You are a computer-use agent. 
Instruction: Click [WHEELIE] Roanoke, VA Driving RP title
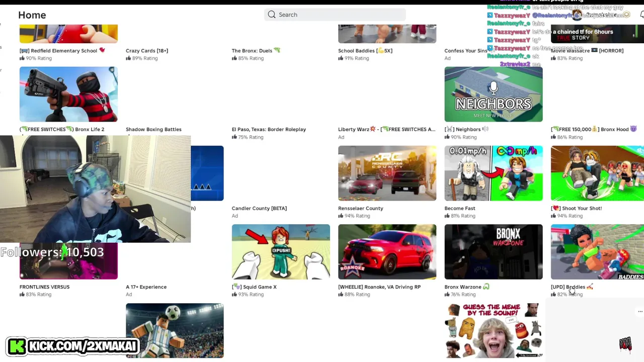pyautogui.click(x=379, y=287)
